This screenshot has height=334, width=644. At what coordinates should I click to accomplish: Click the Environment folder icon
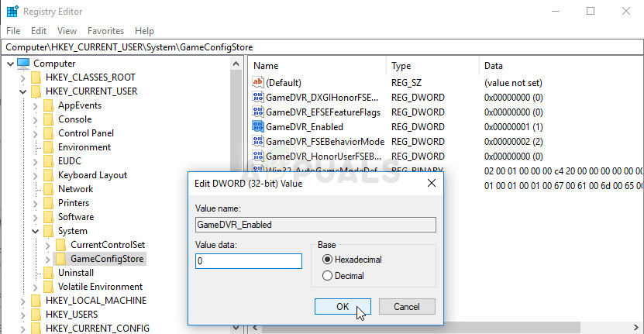[x=49, y=147]
